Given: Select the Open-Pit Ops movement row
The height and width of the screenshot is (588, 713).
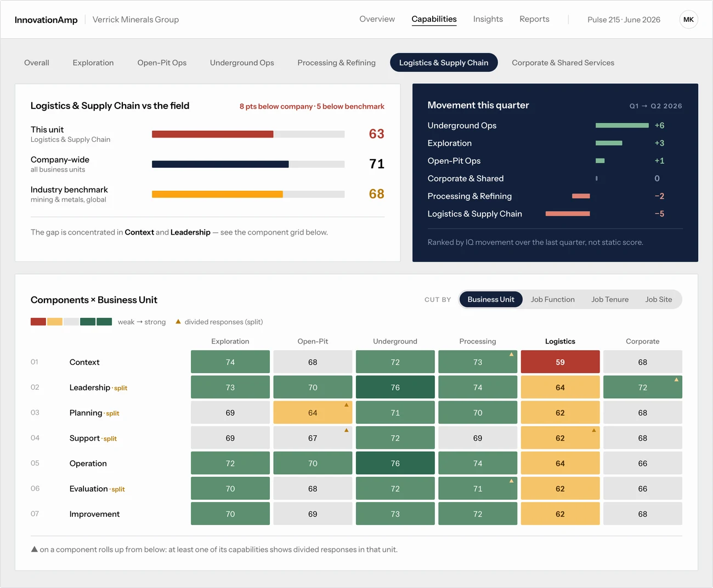Looking at the screenshot, I should pyautogui.click(x=555, y=161).
